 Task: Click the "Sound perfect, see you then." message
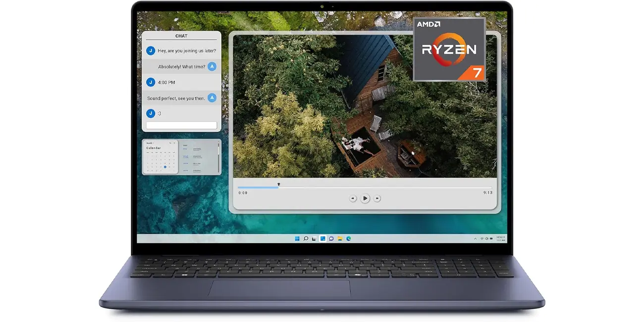(x=176, y=98)
